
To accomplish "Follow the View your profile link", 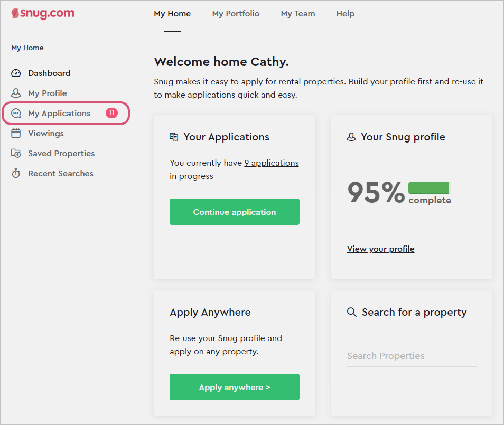I will 380,249.
